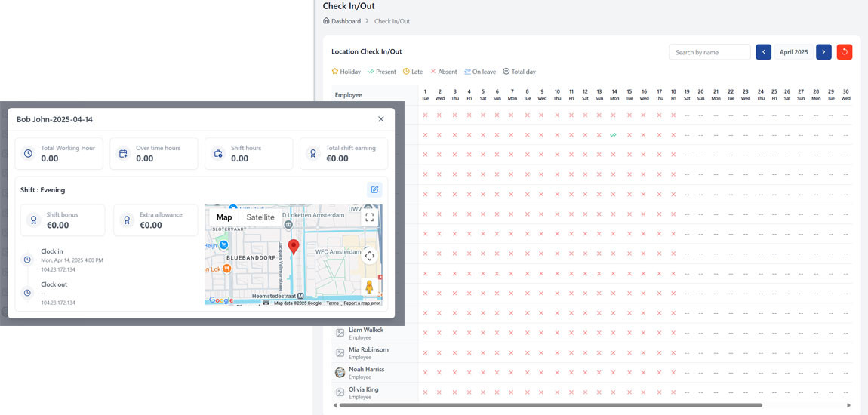Click Total shift earning badge icon
Viewport: 868px width, 415px height.
(313, 153)
